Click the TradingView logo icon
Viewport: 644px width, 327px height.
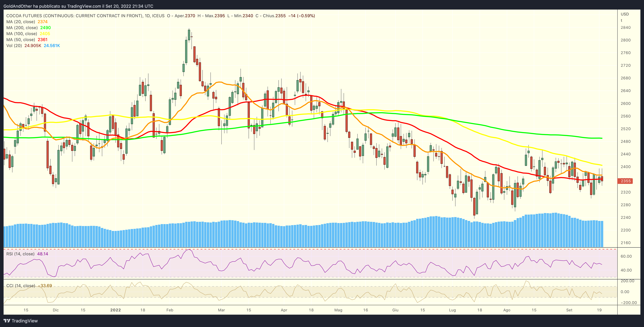(7, 321)
